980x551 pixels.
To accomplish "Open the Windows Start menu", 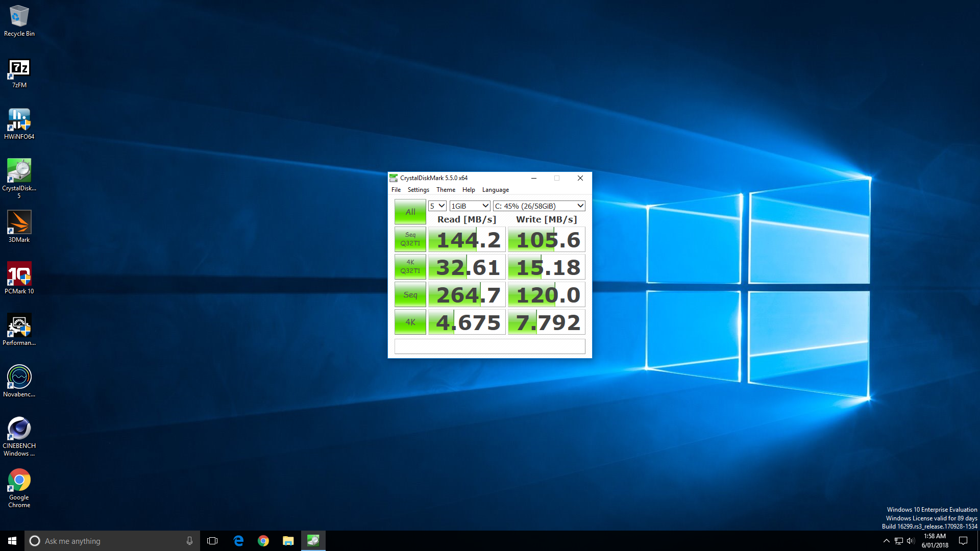I will [12, 541].
